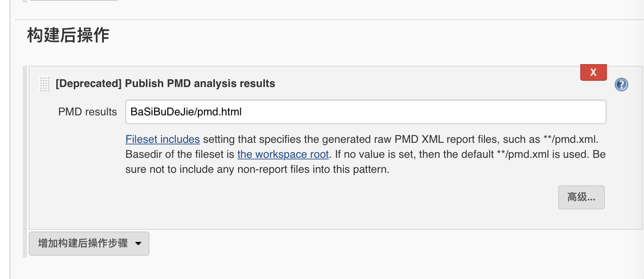Click the 构建后操作 section heading
644x279 pixels.
68,36
